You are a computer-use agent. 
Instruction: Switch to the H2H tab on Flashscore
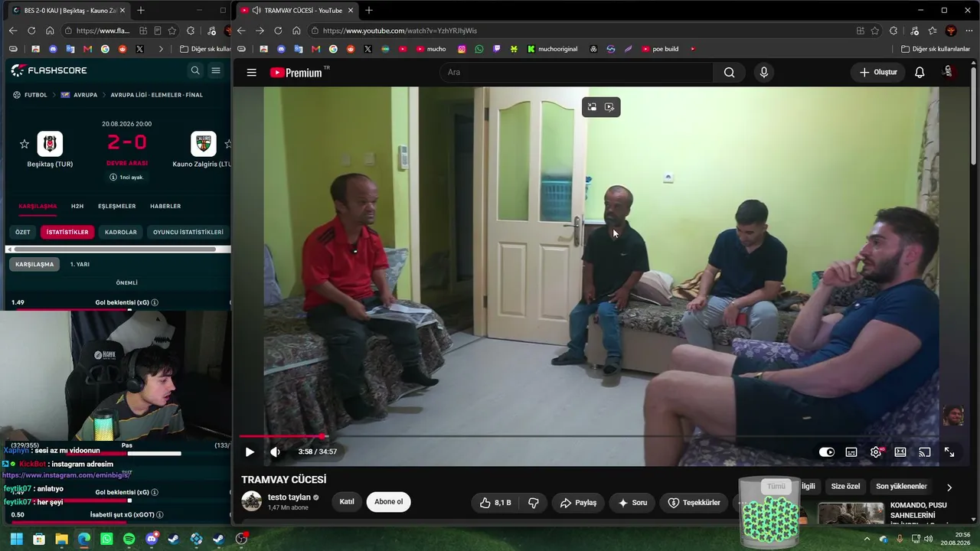(x=77, y=207)
